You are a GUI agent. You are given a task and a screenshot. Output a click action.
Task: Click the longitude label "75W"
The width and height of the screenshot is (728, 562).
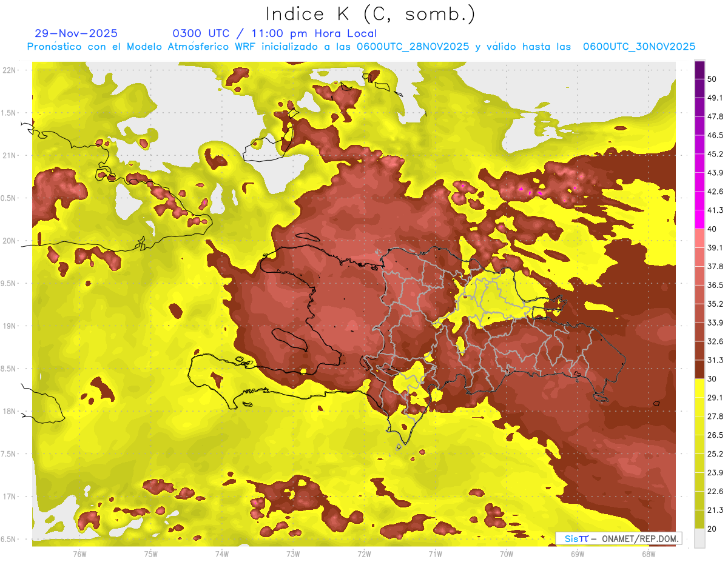coord(151,553)
